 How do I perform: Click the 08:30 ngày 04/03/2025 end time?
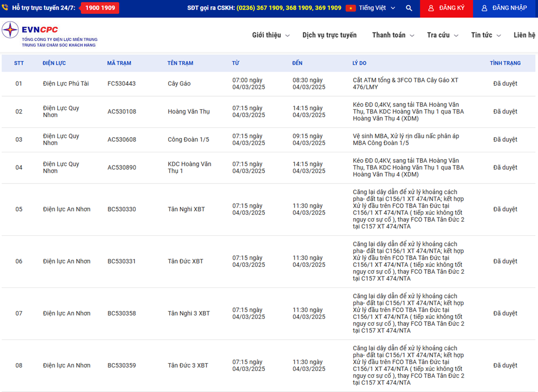pyautogui.click(x=309, y=84)
